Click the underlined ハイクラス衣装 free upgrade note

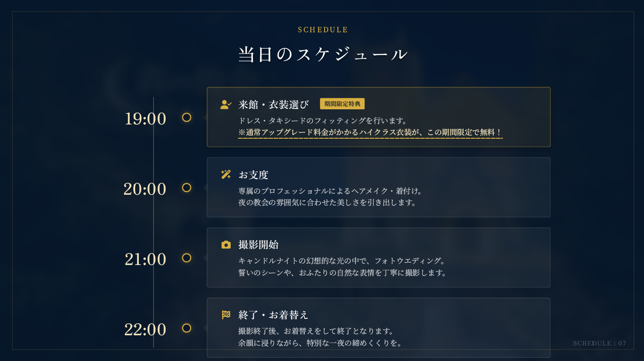370,133
